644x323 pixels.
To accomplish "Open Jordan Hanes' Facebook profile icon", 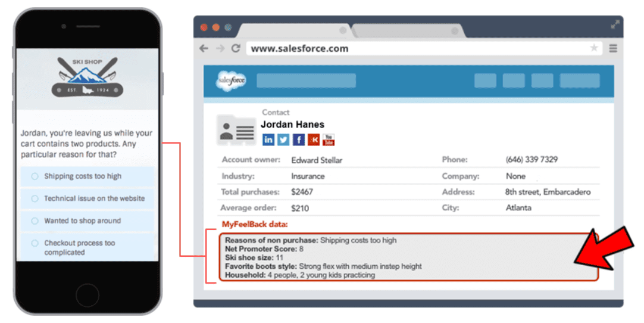I will click(299, 139).
